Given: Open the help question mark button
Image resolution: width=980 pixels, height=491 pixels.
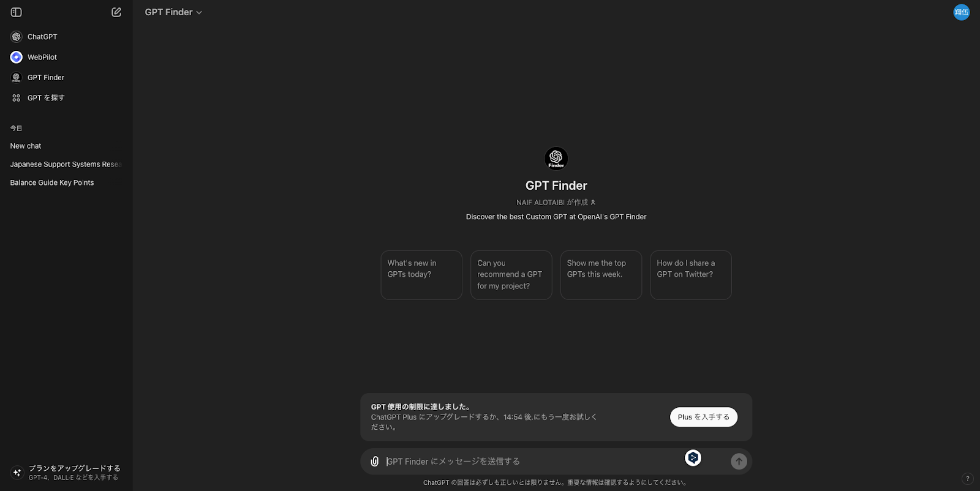Looking at the screenshot, I should click(x=968, y=479).
